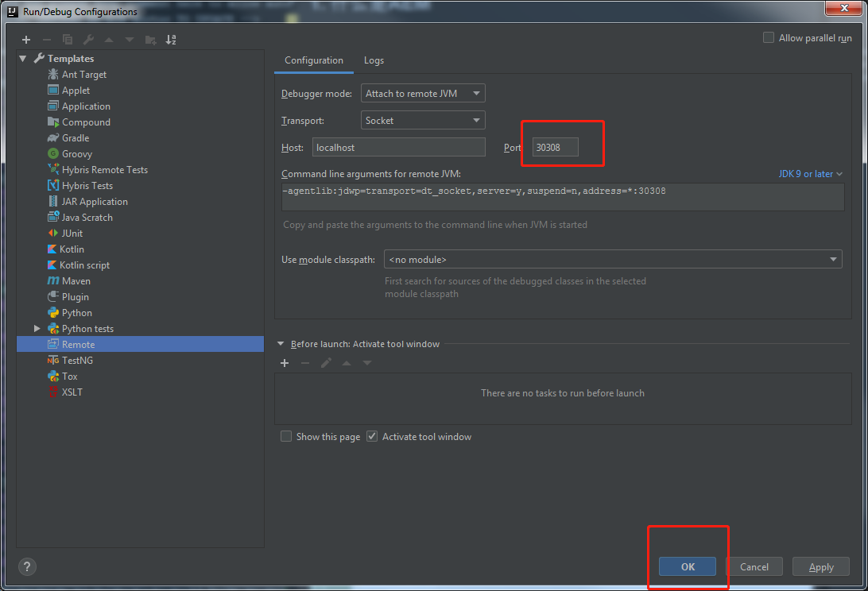This screenshot has width=868, height=591.
Task: Click the before-launch move down arrow
Action: pyautogui.click(x=367, y=363)
